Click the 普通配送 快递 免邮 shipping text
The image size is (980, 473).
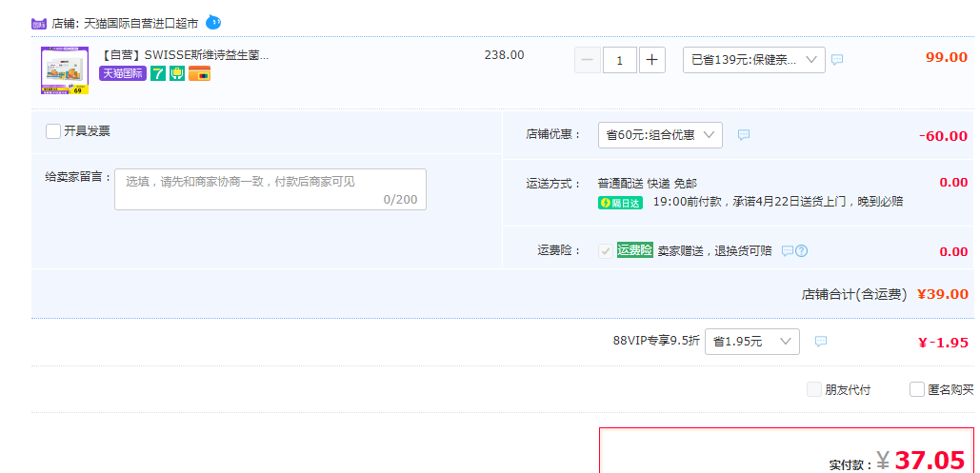click(647, 184)
